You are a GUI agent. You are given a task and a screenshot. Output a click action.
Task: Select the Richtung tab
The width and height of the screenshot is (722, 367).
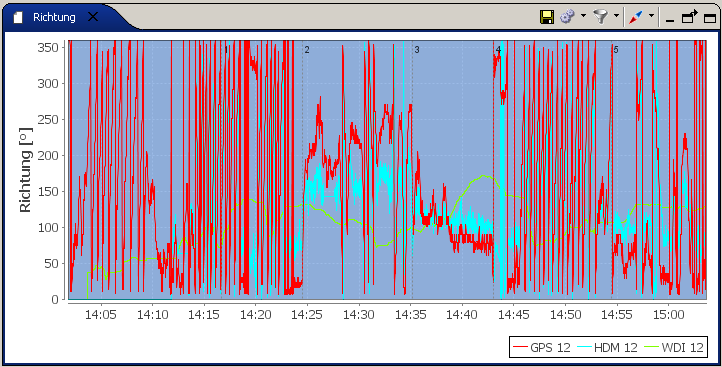(54, 17)
